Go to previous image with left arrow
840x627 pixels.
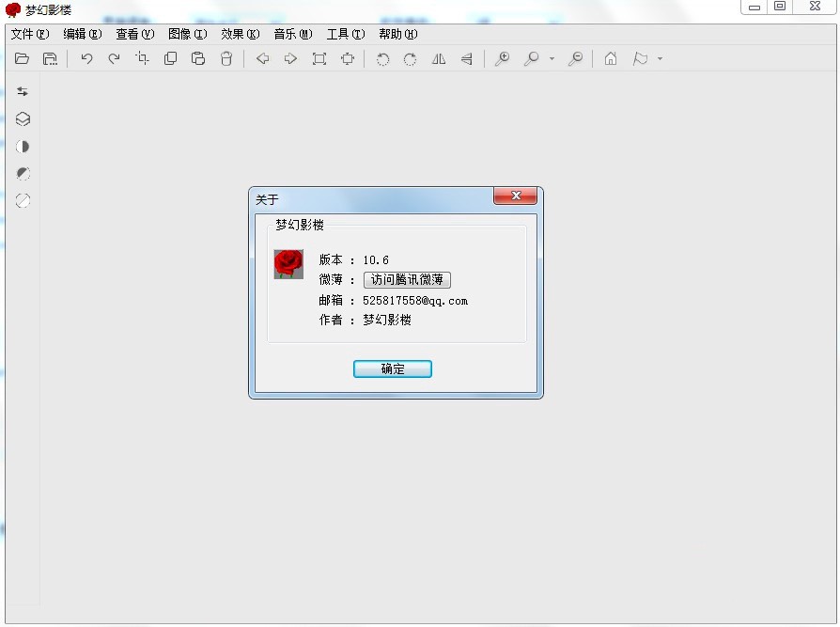[x=262, y=58]
